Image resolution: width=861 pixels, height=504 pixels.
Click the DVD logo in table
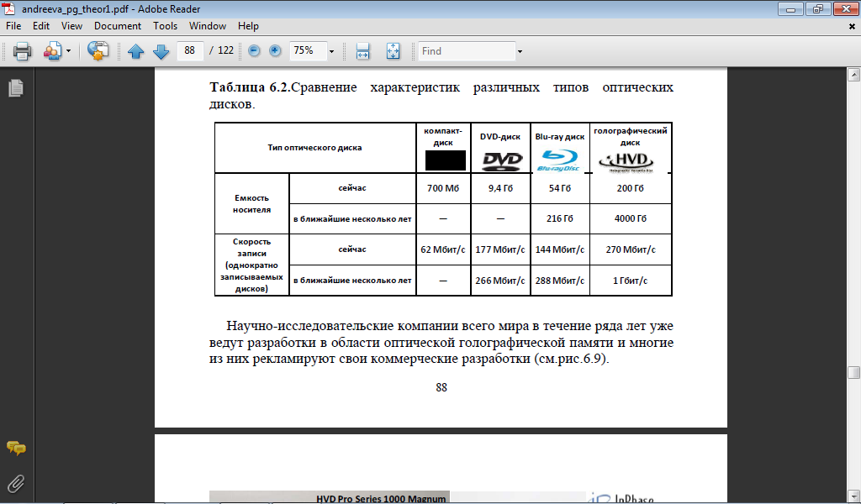[x=502, y=160]
